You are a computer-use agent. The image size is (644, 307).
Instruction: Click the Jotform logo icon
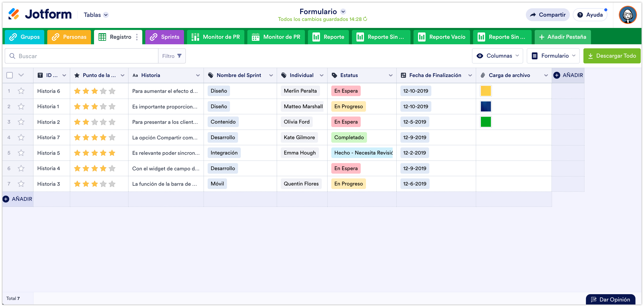[x=14, y=14]
